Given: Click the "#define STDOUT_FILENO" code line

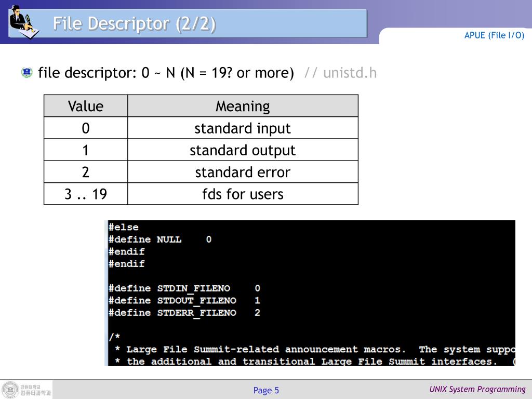Looking at the screenshot, I should pos(184,301).
